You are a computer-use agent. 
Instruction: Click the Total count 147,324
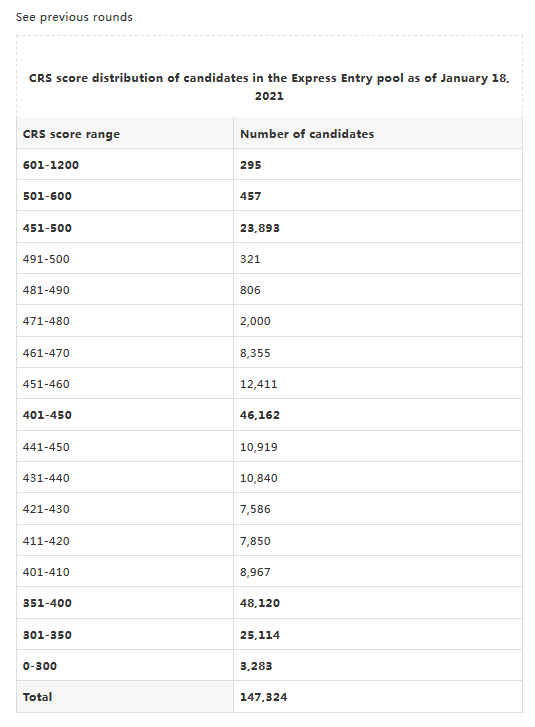click(263, 697)
